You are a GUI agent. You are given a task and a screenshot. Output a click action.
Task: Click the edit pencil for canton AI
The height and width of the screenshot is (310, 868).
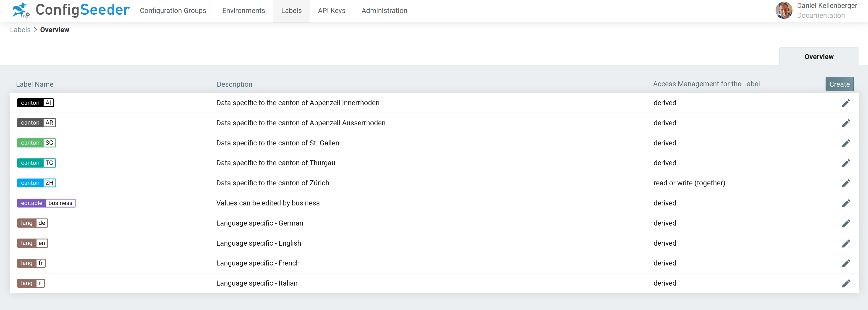point(846,103)
